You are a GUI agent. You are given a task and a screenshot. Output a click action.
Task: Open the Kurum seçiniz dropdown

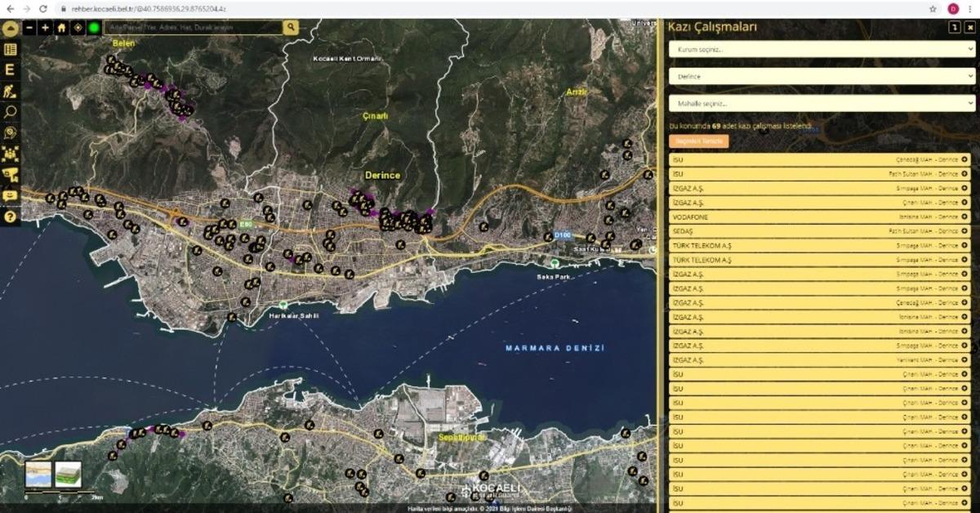pyautogui.click(x=821, y=50)
